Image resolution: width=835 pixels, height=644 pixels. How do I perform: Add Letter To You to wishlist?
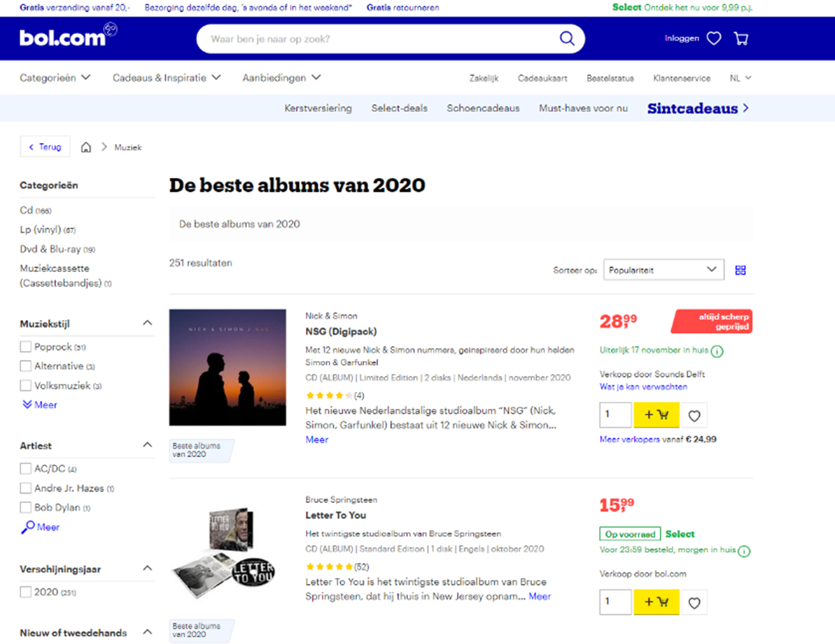[694, 602]
